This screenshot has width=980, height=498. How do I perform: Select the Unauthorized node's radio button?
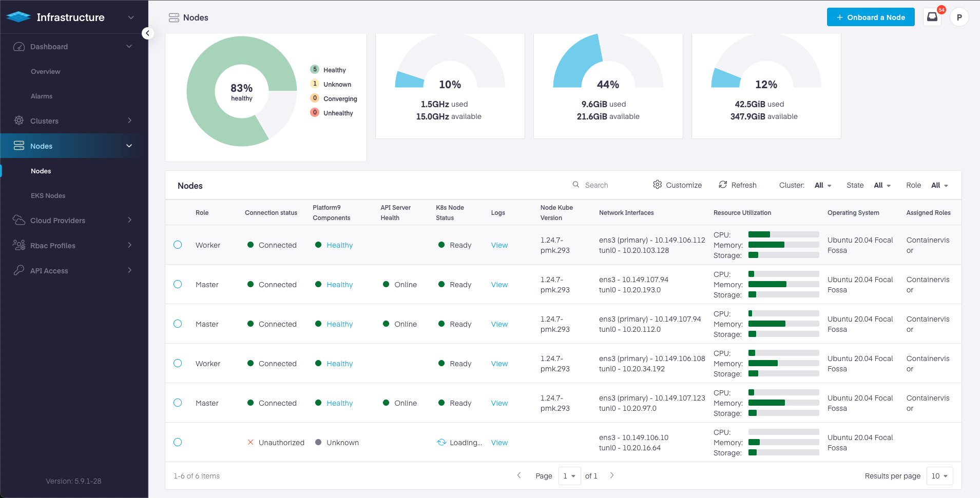[x=178, y=442]
